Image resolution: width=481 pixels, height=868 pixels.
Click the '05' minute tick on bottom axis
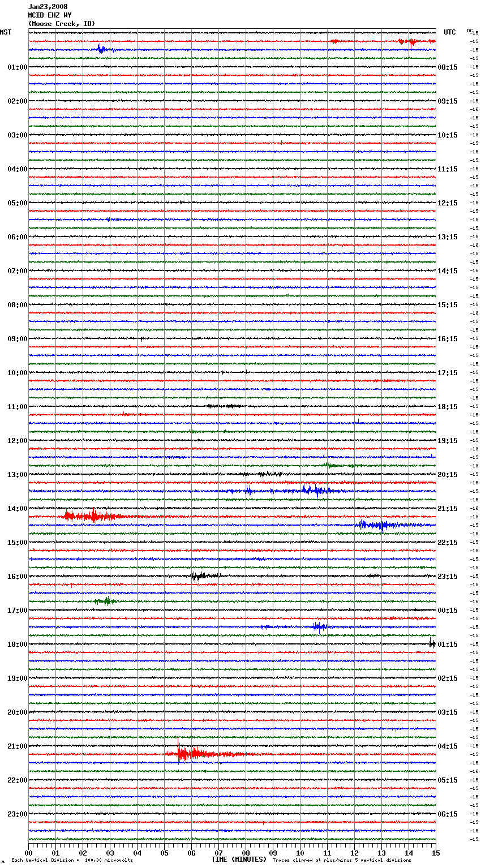click(x=164, y=853)
